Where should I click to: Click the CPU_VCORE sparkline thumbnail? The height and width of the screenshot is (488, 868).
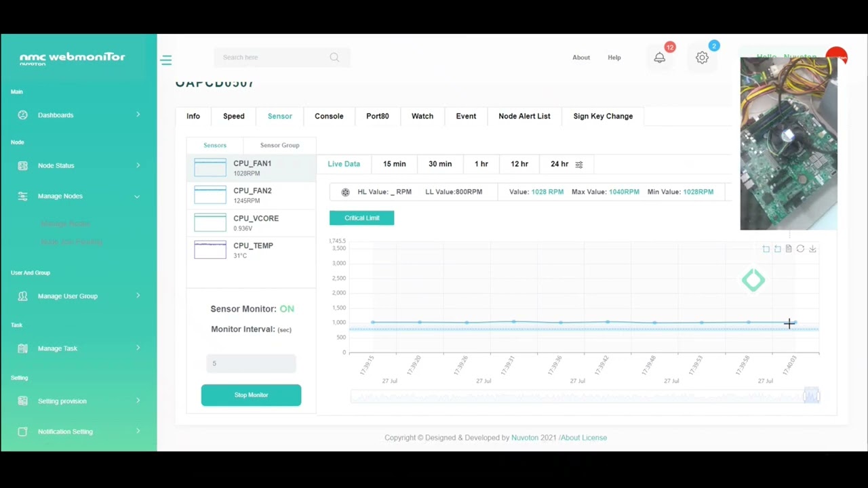pyautogui.click(x=210, y=222)
